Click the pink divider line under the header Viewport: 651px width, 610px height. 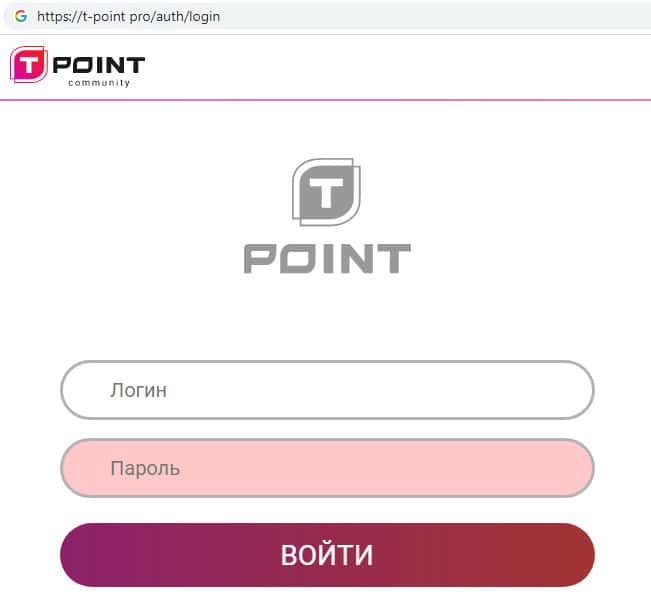pyautogui.click(x=325, y=100)
